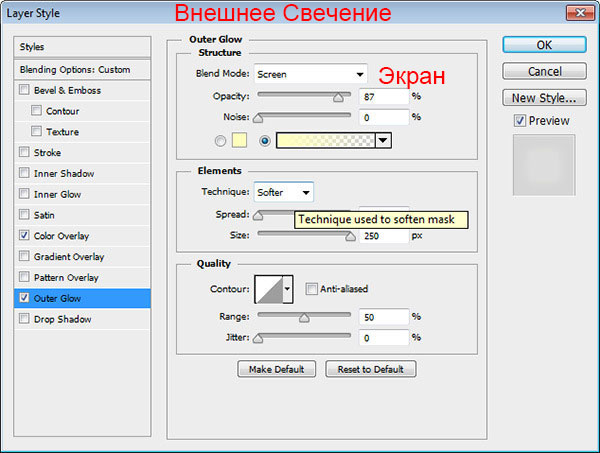Select the Gradient Overlay effect label

click(69, 257)
